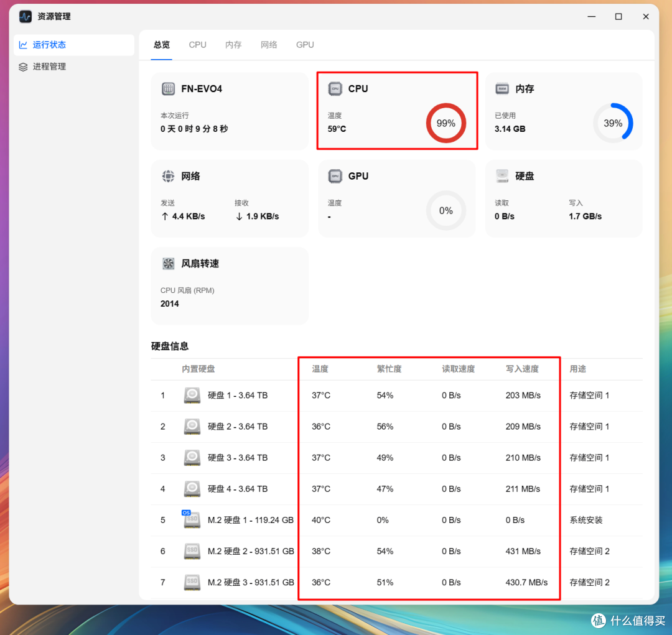Minimize the 资源管理 window

click(x=592, y=17)
